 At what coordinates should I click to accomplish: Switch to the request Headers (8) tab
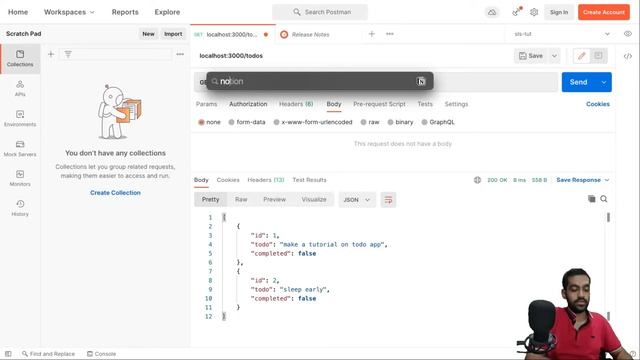coord(296,104)
